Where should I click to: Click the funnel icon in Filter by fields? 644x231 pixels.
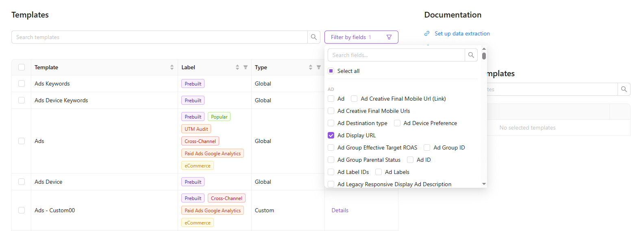click(x=389, y=37)
